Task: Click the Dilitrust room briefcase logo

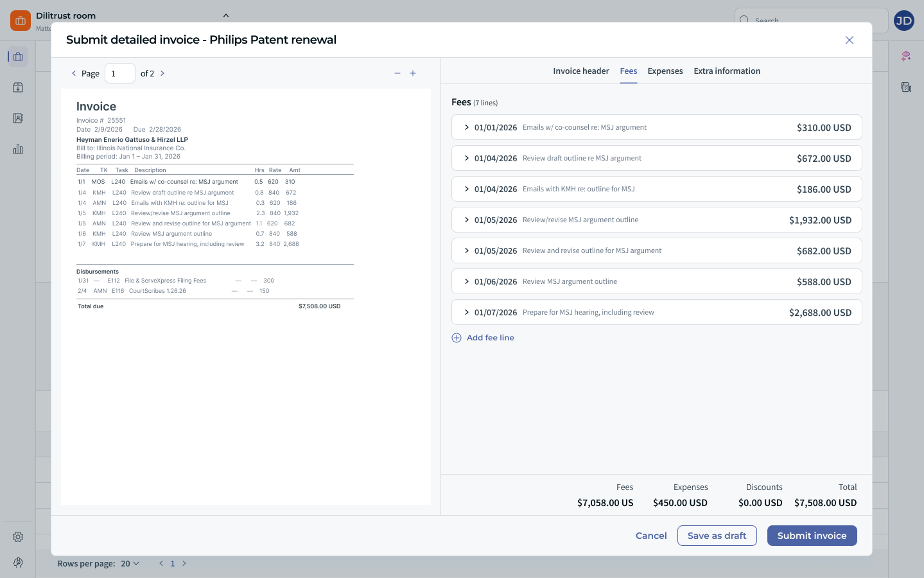Action: (21, 21)
